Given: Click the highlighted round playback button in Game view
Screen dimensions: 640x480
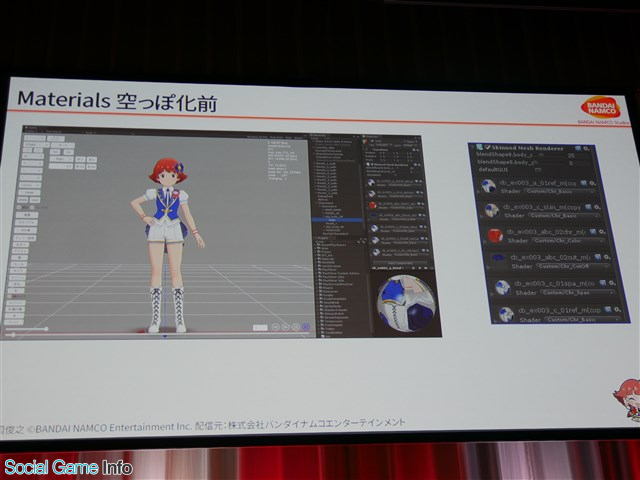Looking at the screenshot, I should (x=306, y=327).
